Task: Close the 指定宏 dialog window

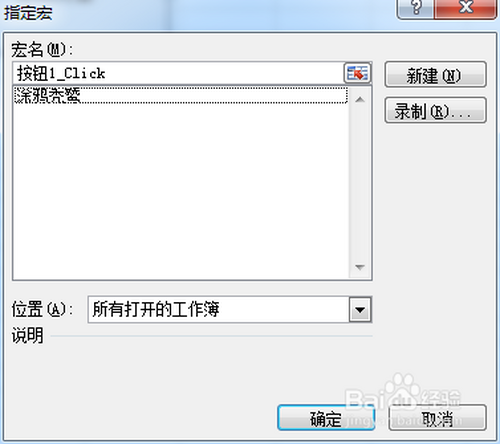Action: coord(465,8)
